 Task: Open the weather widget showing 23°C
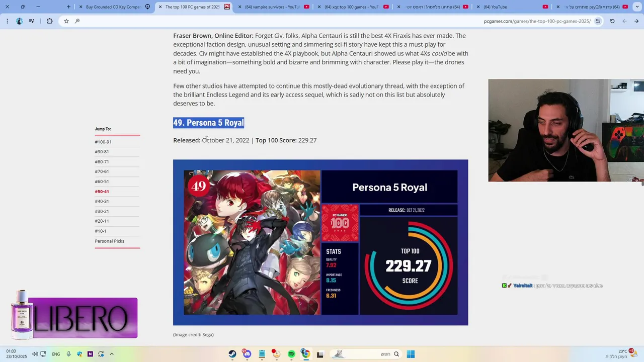click(x=621, y=354)
